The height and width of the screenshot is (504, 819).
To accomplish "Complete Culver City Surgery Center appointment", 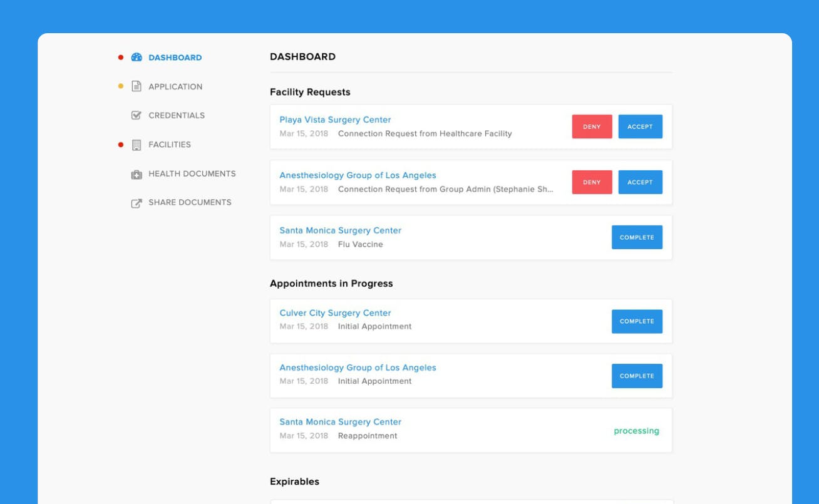I will coord(637,321).
